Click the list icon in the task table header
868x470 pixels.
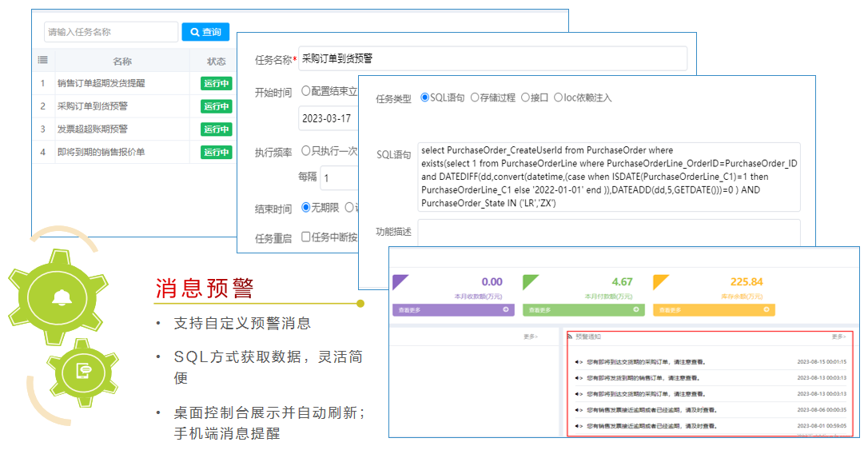point(42,60)
